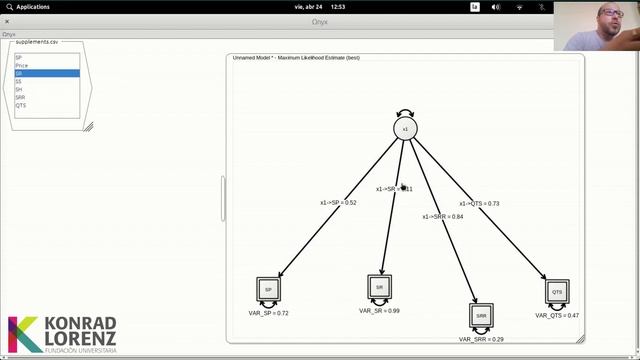640x360 pixels.
Task: Select SRR in the variable list
Action: click(47, 97)
